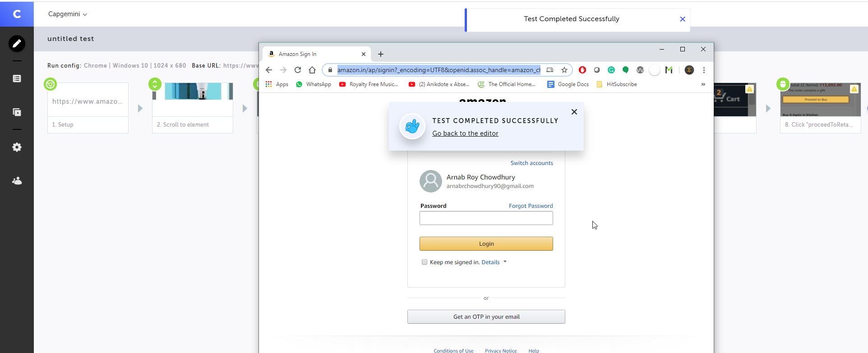Bookmark this page with the star icon
The image size is (868, 353).
(x=564, y=70)
